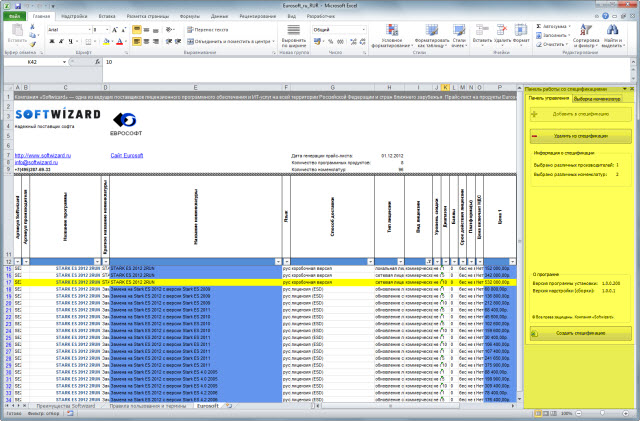Click the Save icon in quick access toolbar
The image size is (640, 421).
coord(18,6)
